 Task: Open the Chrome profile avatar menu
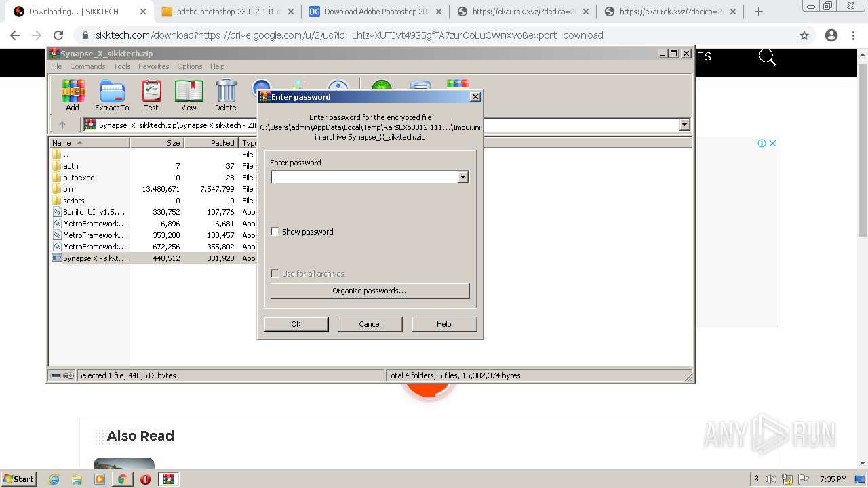(831, 35)
